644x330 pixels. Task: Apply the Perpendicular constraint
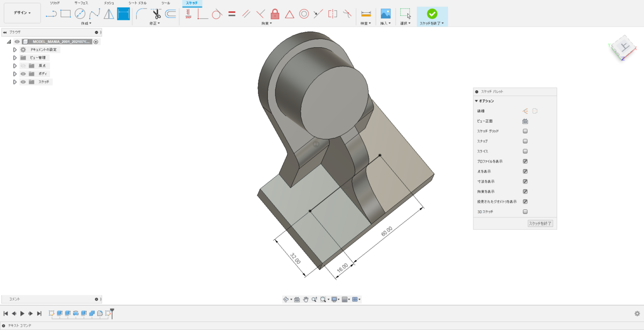pos(260,14)
